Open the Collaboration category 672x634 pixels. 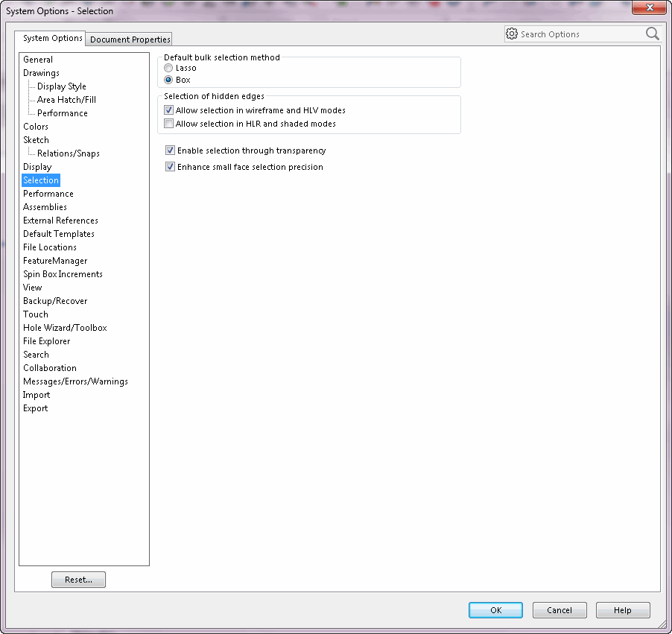click(x=50, y=368)
